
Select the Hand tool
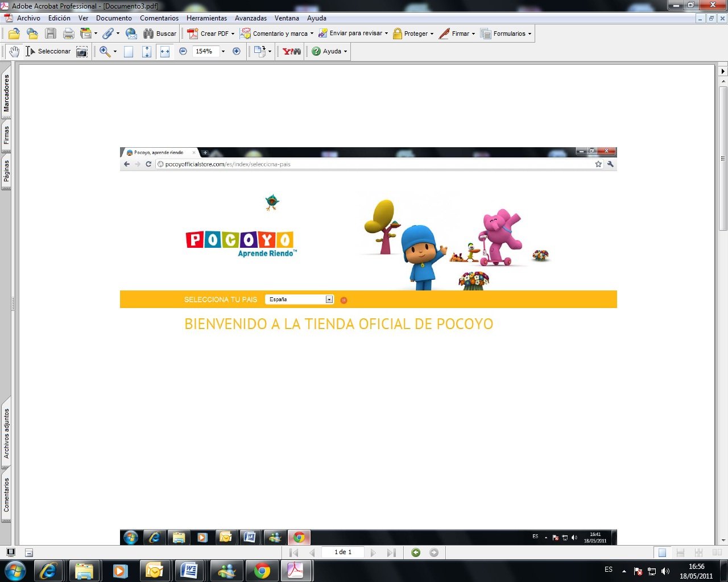[x=14, y=51]
